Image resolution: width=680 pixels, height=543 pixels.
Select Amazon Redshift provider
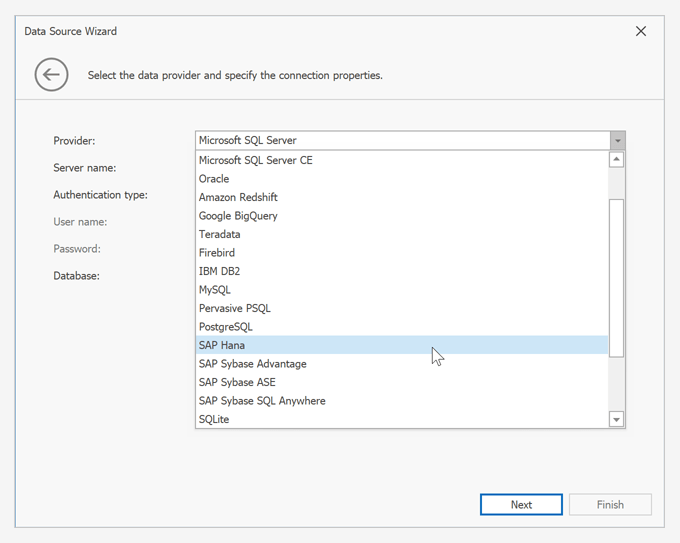coord(238,197)
